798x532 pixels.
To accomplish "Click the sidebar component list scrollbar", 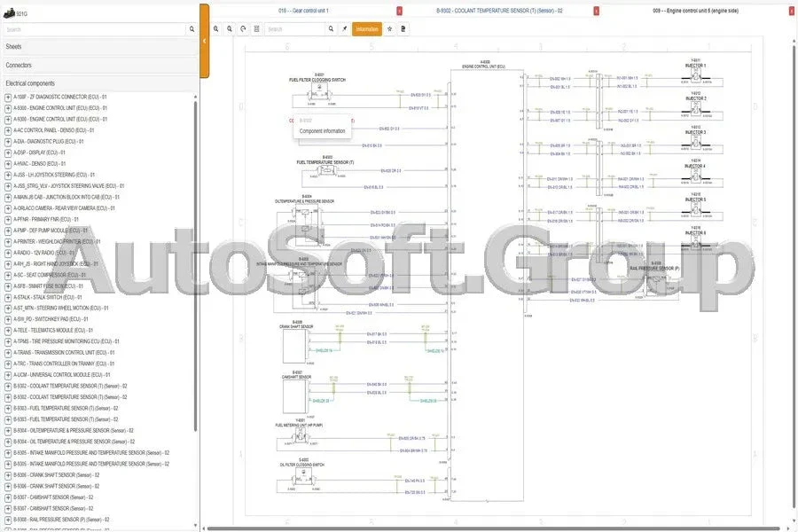I will [x=195, y=266].
